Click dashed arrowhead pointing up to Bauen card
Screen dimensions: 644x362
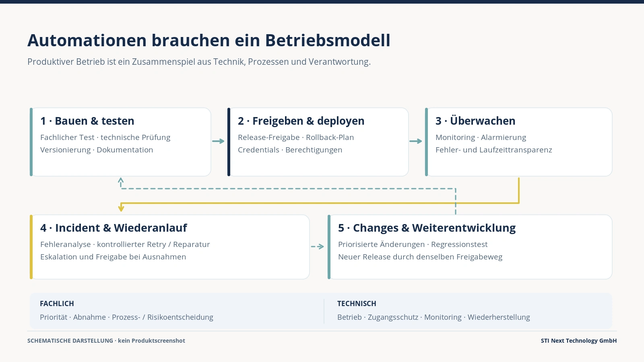[x=121, y=181]
